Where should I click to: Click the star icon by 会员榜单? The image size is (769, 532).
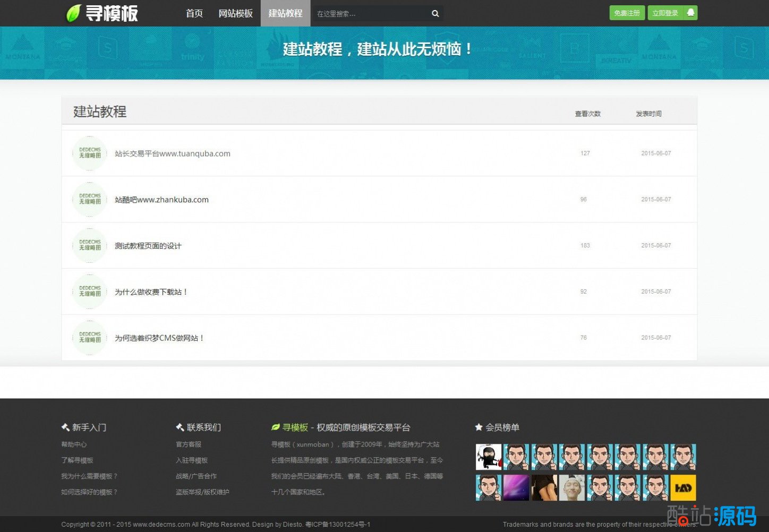479,427
